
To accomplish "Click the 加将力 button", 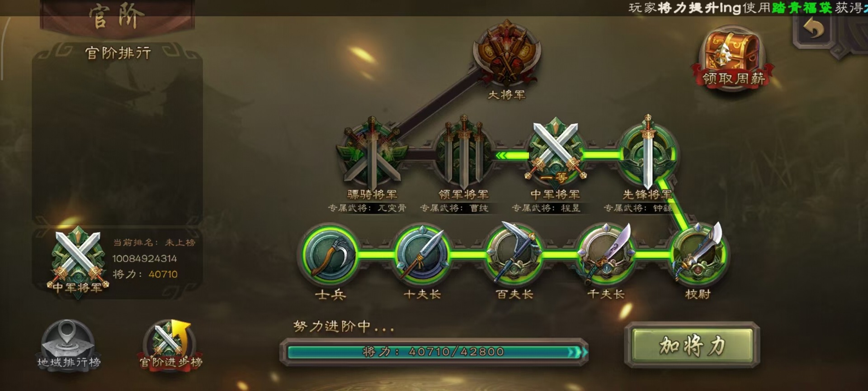I will tap(692, 345).
